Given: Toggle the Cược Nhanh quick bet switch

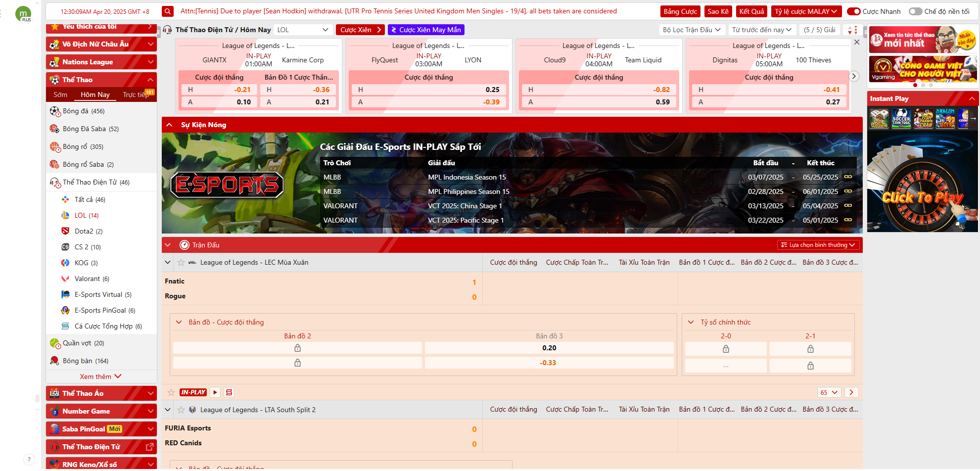Looking at the screenshot, I should [854, 11].
